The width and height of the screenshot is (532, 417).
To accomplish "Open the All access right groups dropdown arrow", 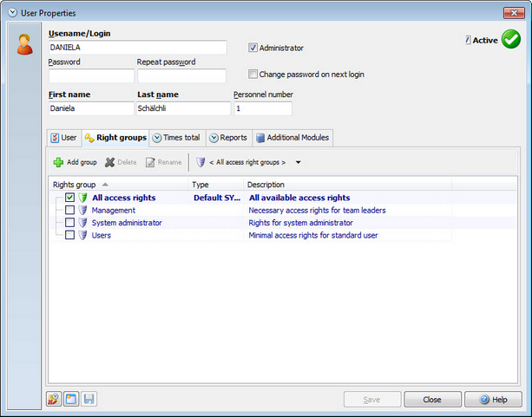I will coord(298,162).
